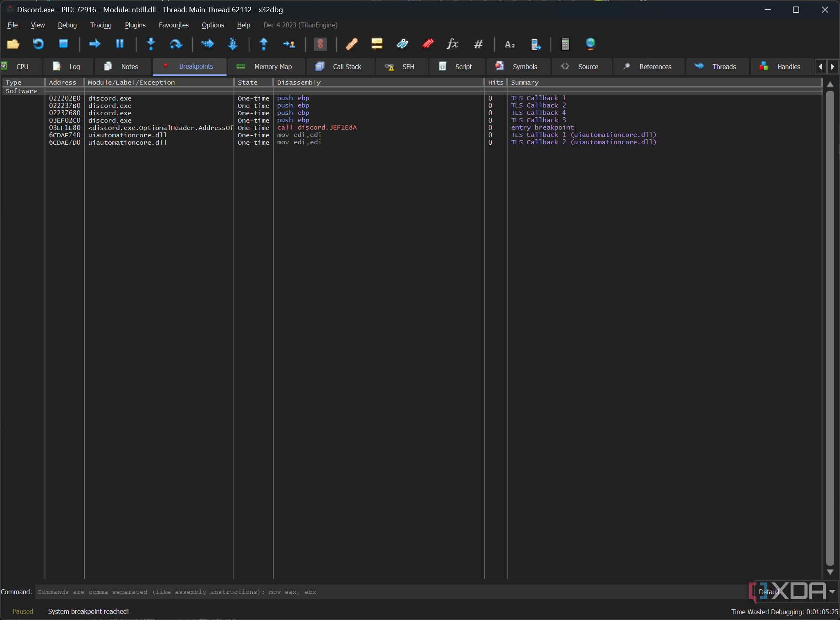
Task: Select TLS Callback 4 breakpoint row
Action: tap(412, 113)
